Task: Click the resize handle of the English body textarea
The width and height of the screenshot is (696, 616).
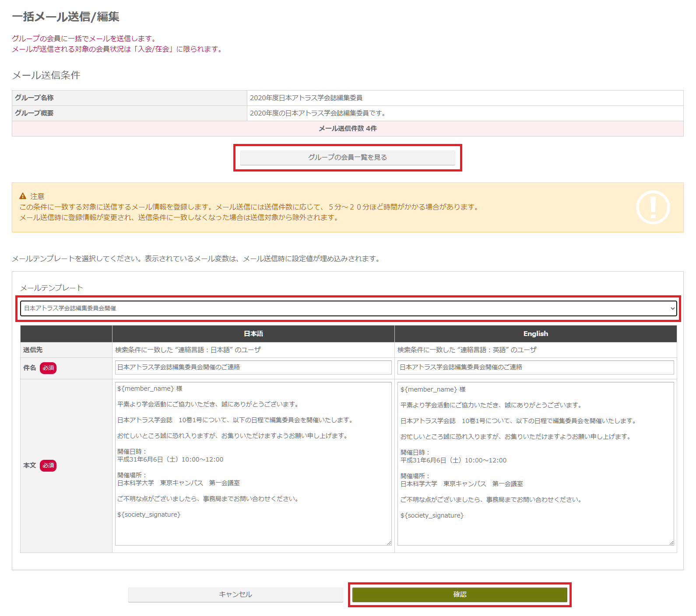Action: [x=671, y=542]
